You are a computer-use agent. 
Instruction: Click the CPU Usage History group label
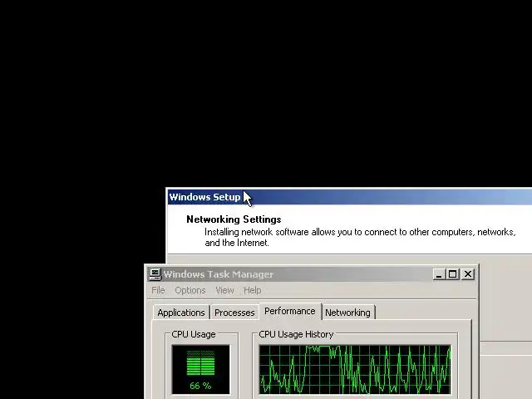coord(296,334)
